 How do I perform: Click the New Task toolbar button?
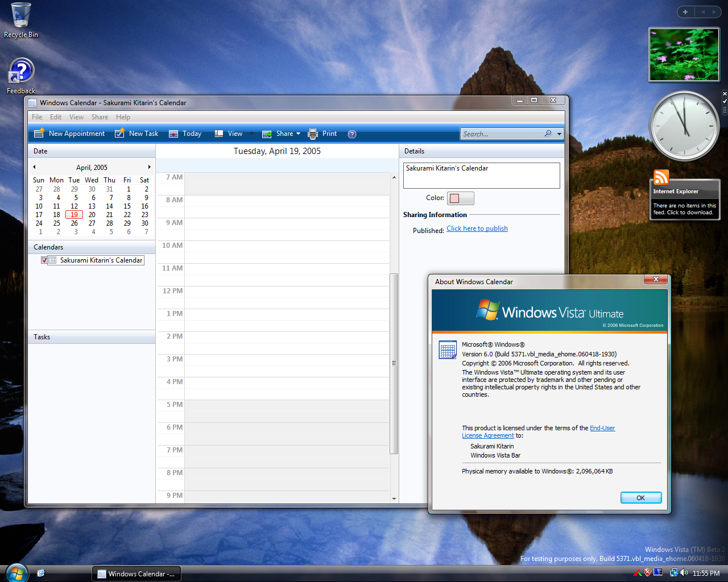[136, 134]
